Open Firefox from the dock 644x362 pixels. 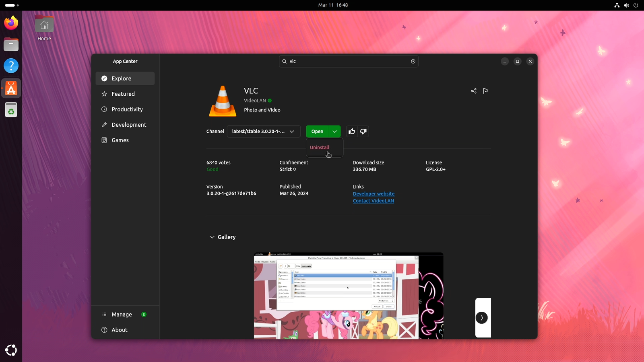[11, 23]
